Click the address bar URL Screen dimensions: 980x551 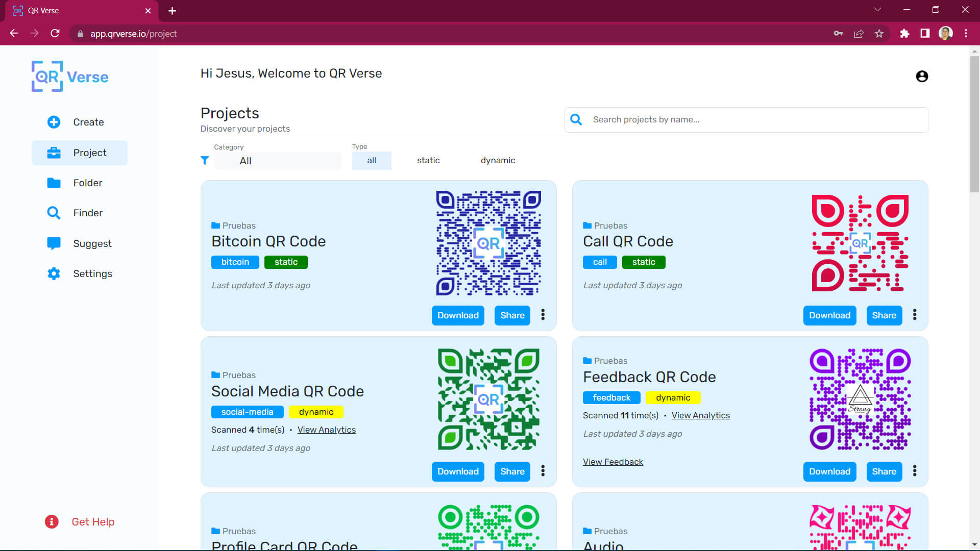pyautogui.click(x=134, y=34)
